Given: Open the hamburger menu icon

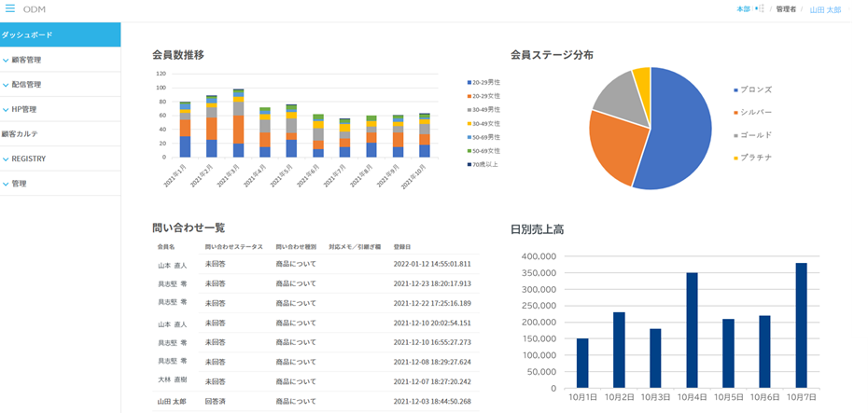Looking at the screenshot, I should [x=10, y=8].
